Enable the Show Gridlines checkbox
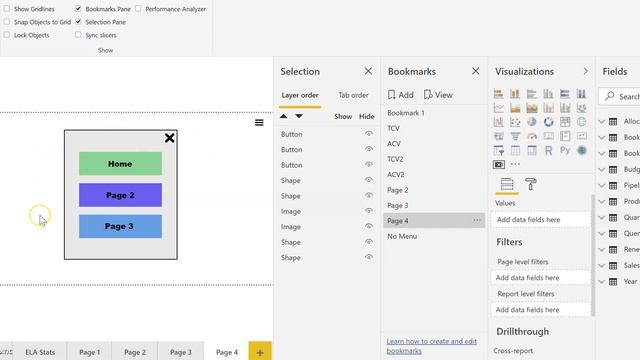 [x=7, y=9]
